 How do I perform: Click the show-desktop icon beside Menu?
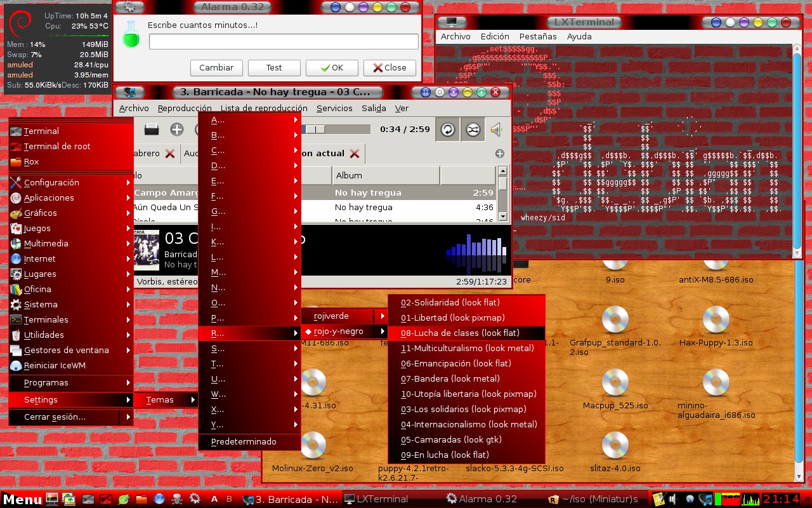pos(52,499)
